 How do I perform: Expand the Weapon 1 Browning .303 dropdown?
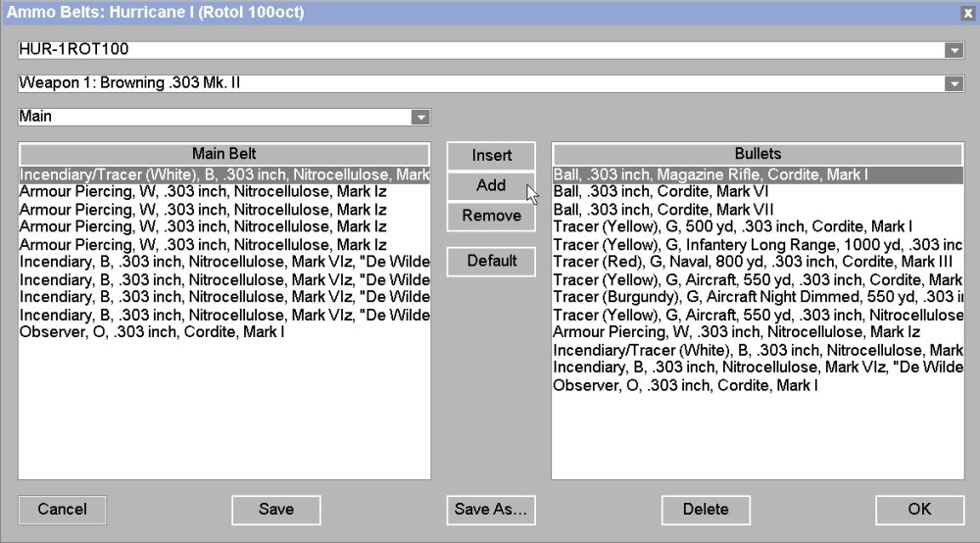954,84
